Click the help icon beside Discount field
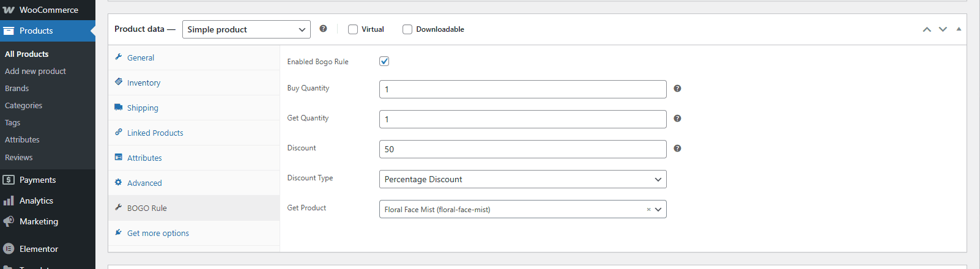The image size is (980, 269). tap(677, 149)
